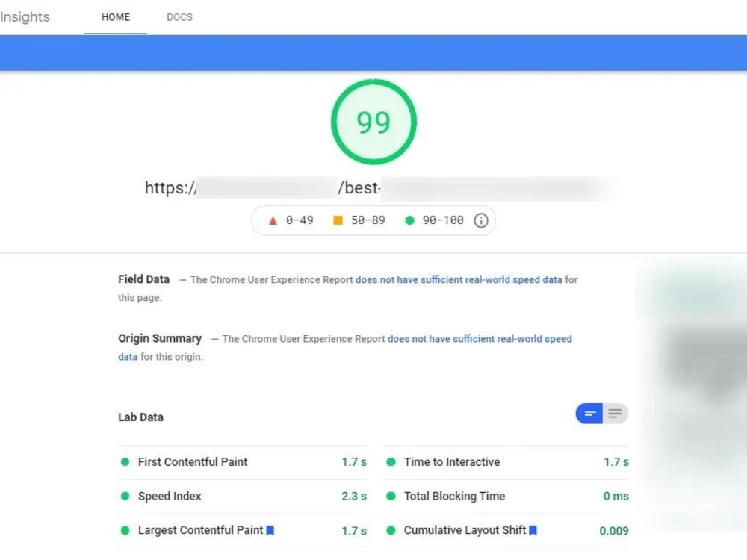Click the Total Blocking Time metric label
The height and width of the screenshot is (560, 747).
[454, 497]
